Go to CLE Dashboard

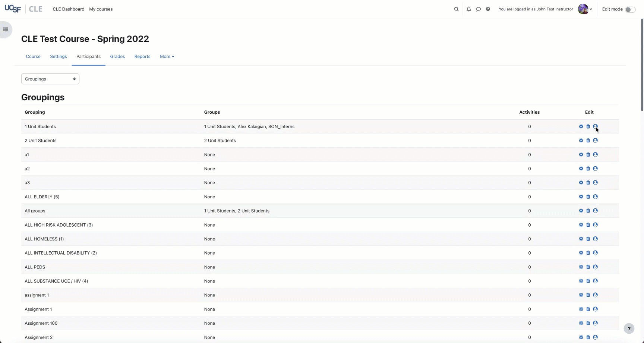[x=69, y=9]
